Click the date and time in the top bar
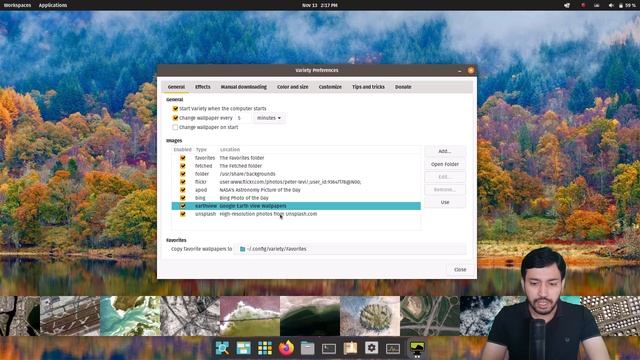The width and height of the screenshot is (640, 360). click(320, 5)
